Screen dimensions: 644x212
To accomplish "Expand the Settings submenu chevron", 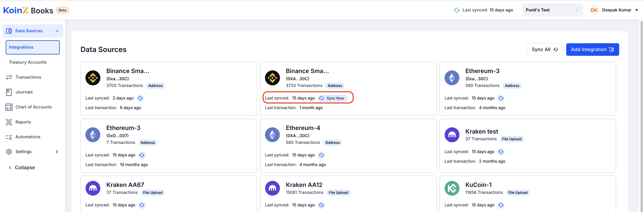I will coord(57,152).
